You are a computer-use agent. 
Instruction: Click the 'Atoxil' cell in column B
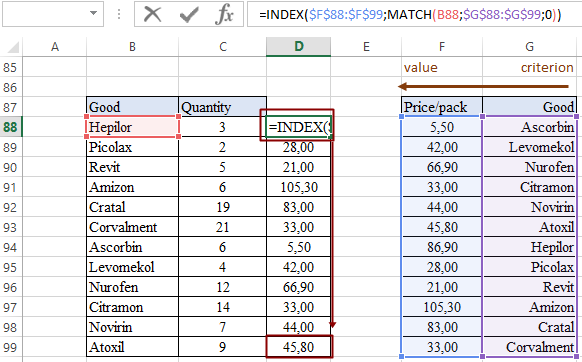tap(133, 348)
